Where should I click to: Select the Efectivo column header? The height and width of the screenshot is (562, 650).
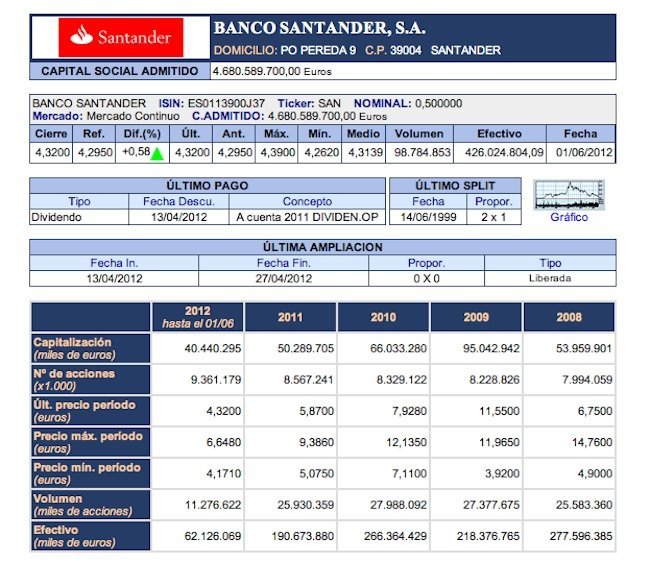[x=500, y=134]
